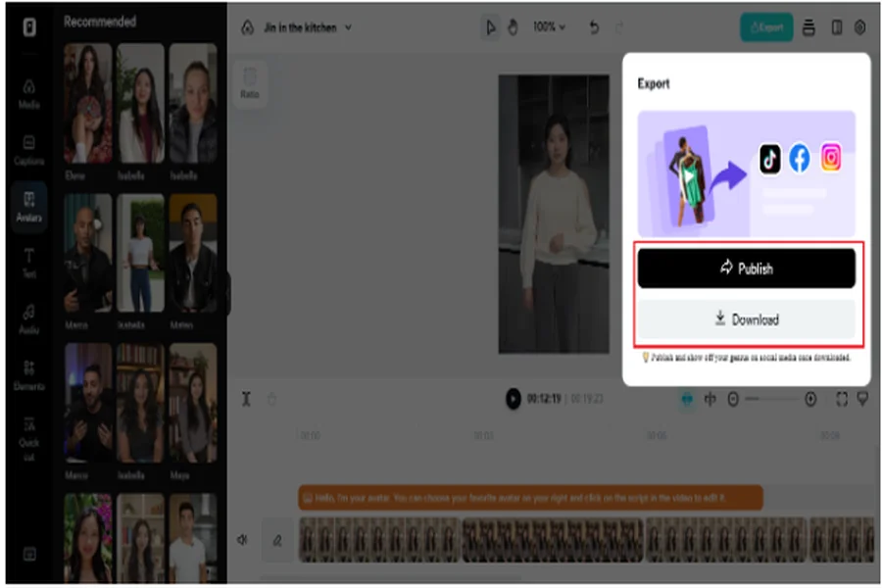Mute the video track audio
The height and width of the screenshot is (588, 882).
242,539
